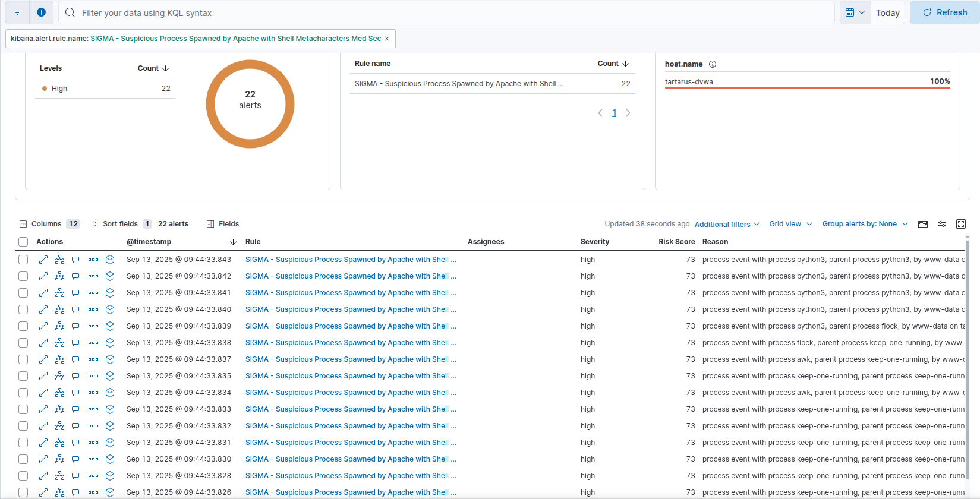Click the add filter plus icon

41,12
